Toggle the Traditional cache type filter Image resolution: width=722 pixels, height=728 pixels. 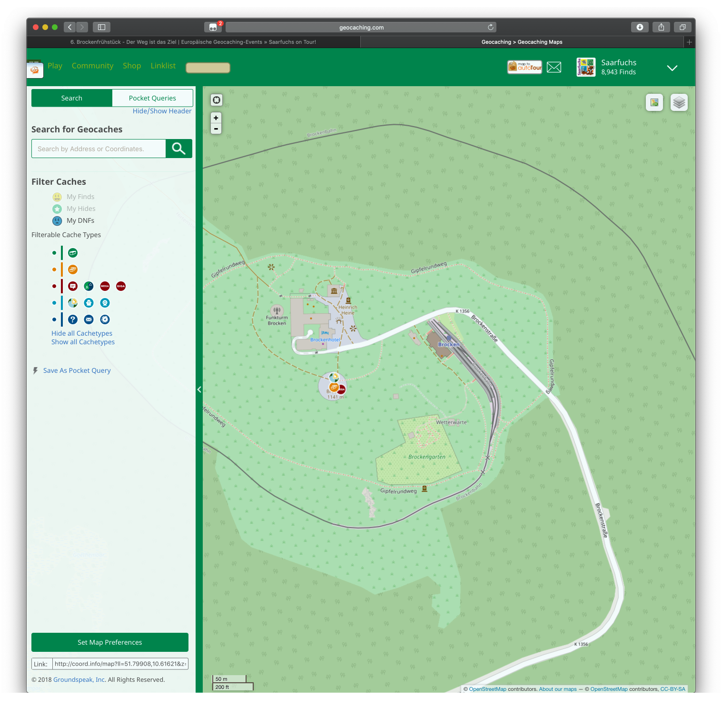coord(73,253)
